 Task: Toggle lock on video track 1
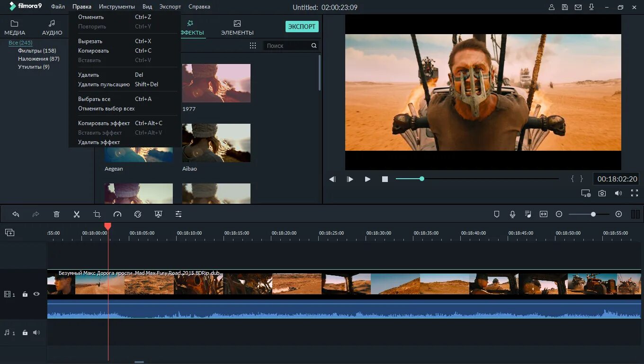(x=25, y=294)
